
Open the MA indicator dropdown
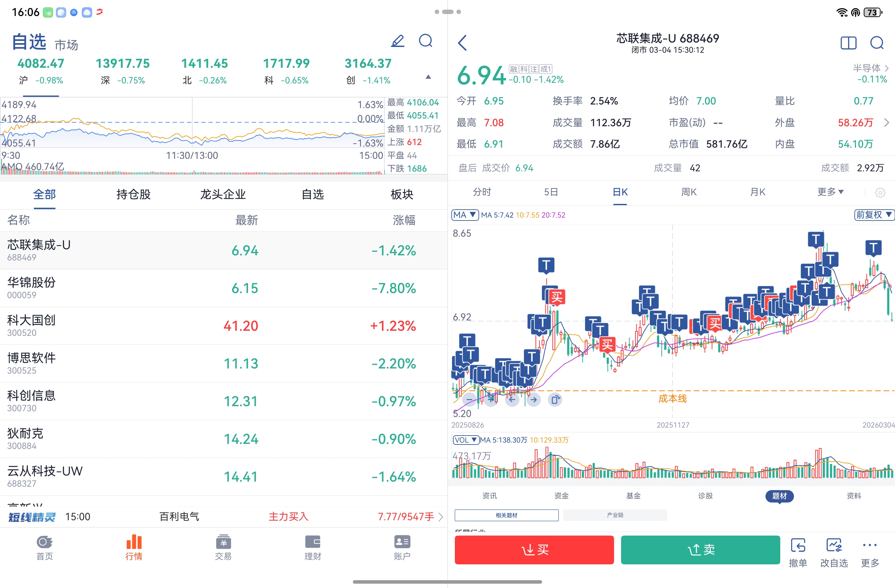click(464, 215)
